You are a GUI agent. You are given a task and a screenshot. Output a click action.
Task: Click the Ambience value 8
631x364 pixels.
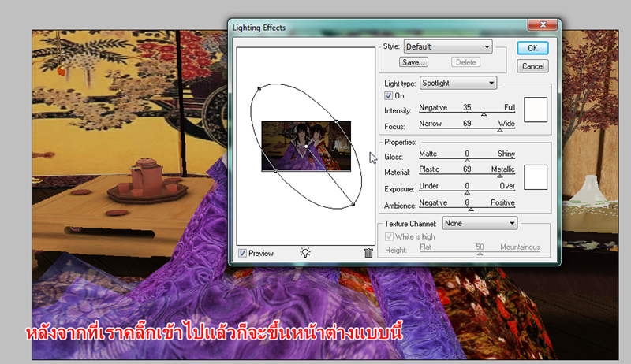[x=467, y=202]
